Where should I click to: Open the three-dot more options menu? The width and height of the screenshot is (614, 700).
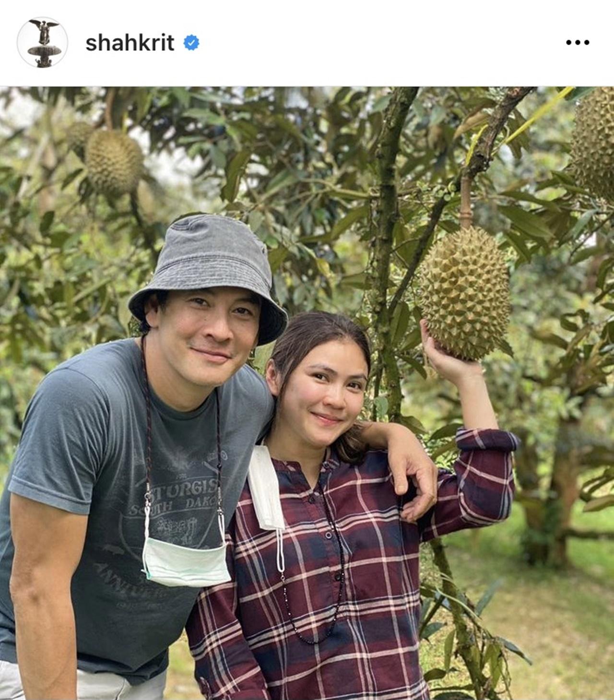pos(578,43)
